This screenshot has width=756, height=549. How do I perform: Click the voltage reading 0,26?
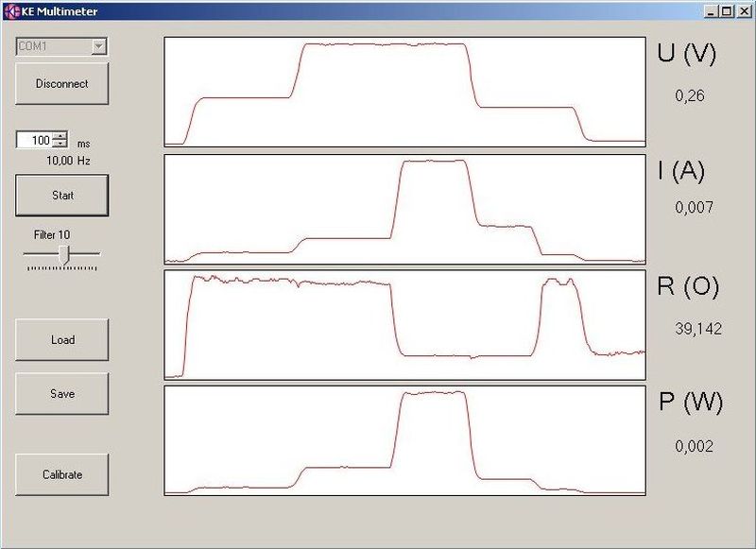(x=690, y=96)
